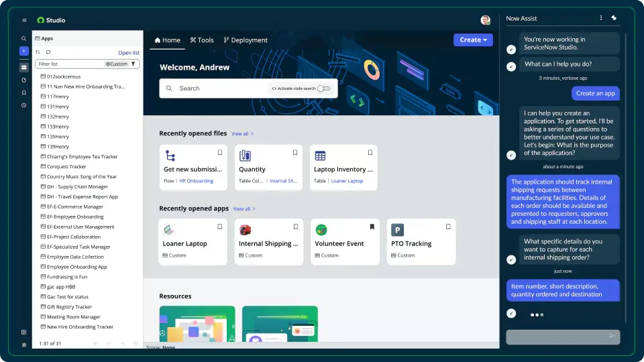Viewport: 644px width, 362px height.
Task: Select the second Resources thumbnail
Action: point(280,324)
